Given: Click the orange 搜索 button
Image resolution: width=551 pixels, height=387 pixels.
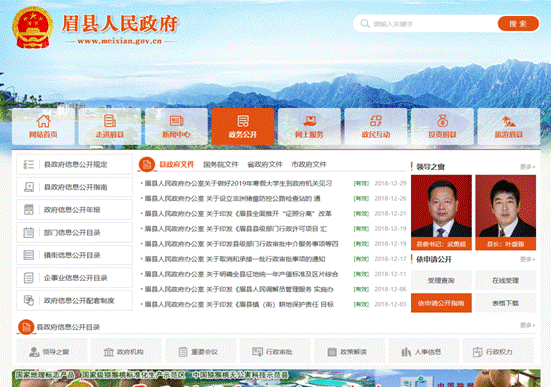Looking at the screenshot, I should coord(518,24).
